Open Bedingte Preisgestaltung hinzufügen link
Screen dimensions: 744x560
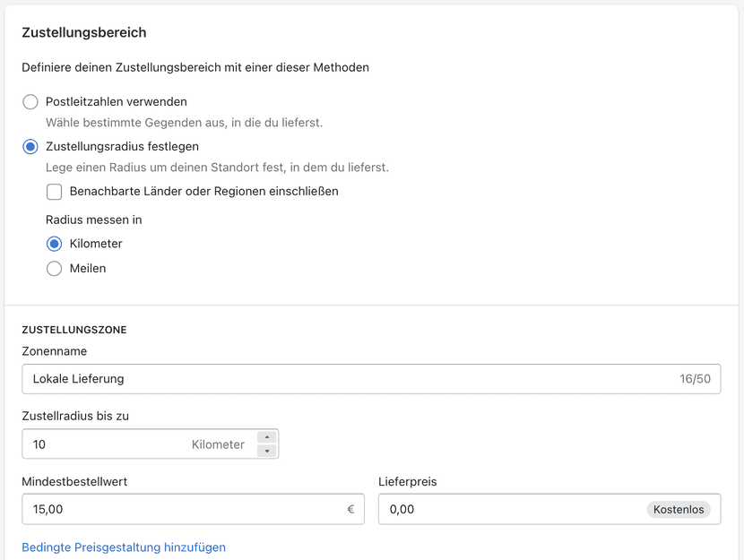[x=124, y=547]
